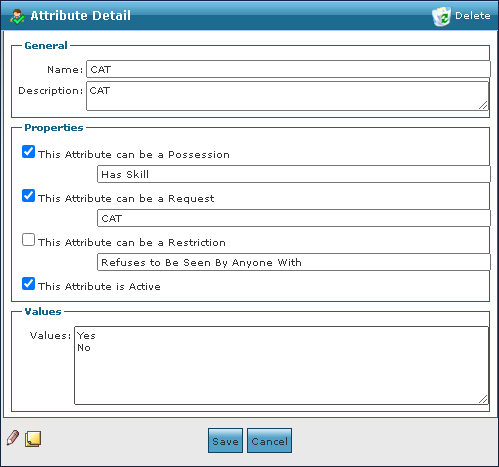Click the Values box resize grip
This screenshot has width=499, height=467.
click(x=483, y=399)
